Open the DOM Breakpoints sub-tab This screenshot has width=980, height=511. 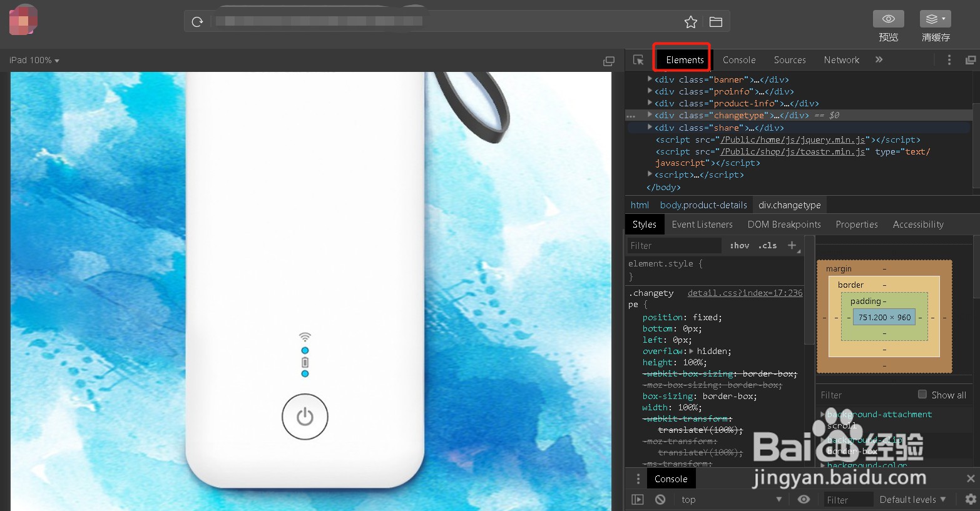[x=784, y=225]
